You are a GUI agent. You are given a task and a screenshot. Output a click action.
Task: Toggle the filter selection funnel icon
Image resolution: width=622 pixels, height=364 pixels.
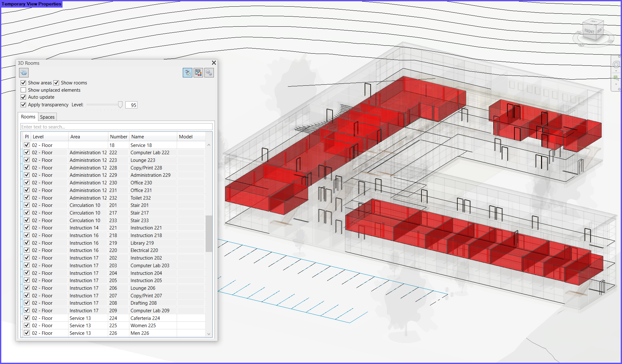point(187,73)
